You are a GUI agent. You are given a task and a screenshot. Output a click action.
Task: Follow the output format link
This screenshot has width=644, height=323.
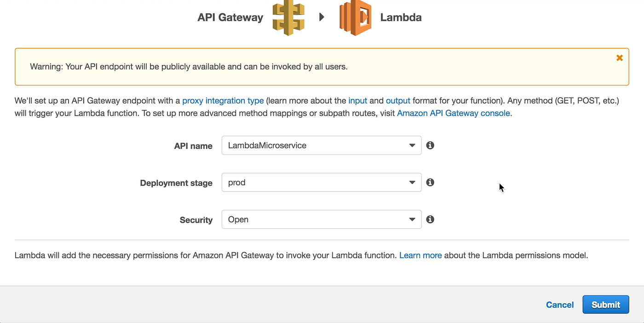tap(398, 101)
